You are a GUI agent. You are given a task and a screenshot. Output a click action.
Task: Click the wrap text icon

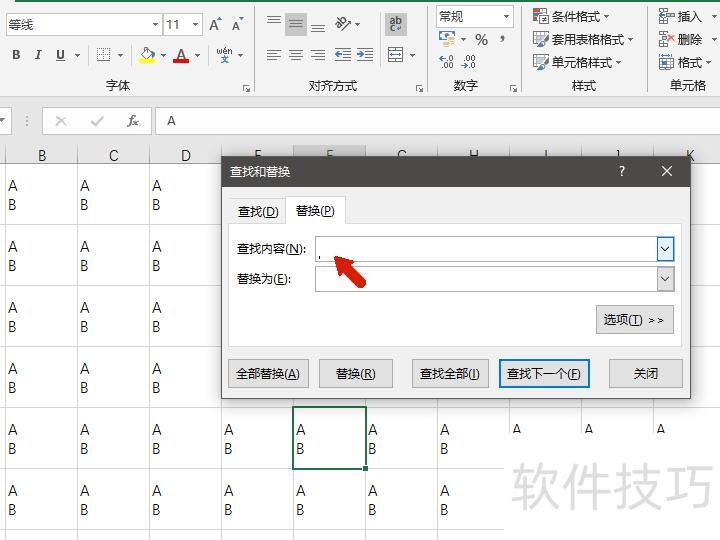point(396,24)
